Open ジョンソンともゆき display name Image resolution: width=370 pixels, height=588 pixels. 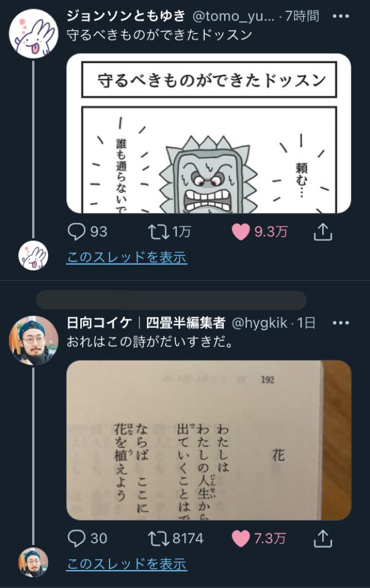(126, 16)
